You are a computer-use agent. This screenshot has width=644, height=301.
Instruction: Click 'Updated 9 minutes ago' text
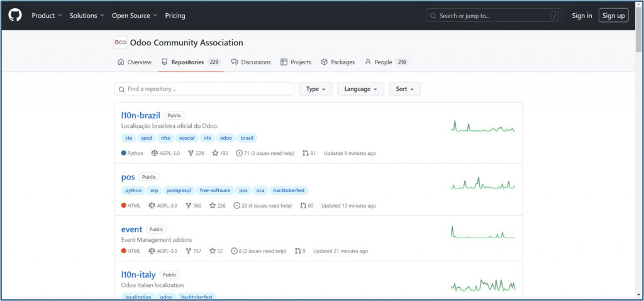pos(350,154)
